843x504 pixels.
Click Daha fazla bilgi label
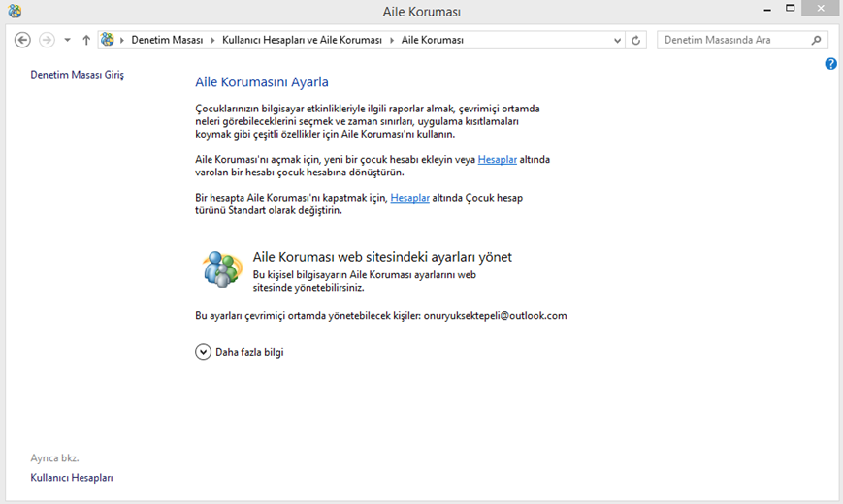(x=249, y=352)
